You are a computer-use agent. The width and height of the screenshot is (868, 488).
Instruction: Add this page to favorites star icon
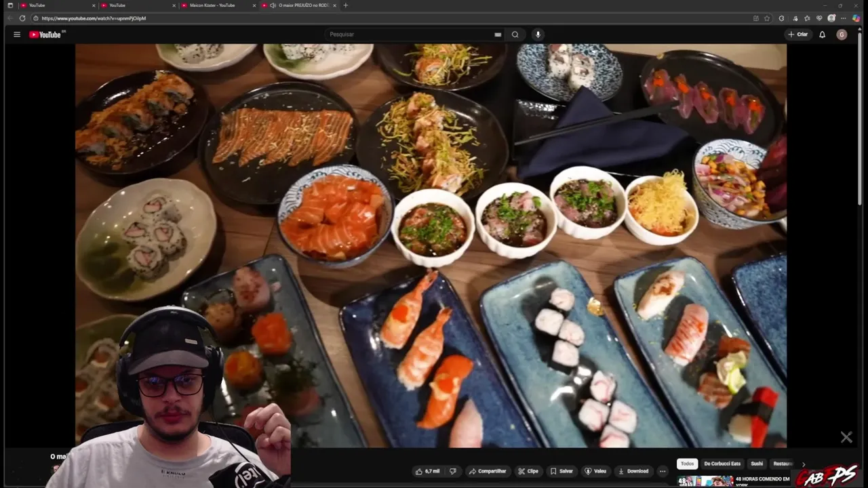click(767, 18)
